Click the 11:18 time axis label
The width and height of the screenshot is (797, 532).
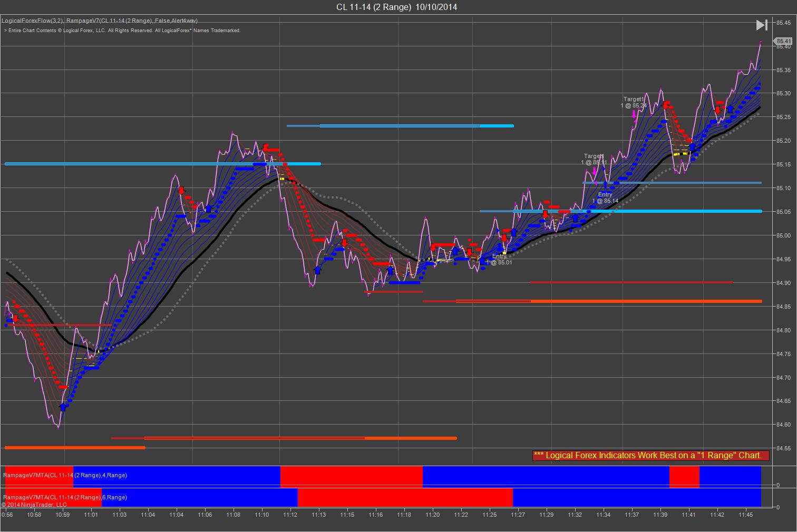point(404,515)
